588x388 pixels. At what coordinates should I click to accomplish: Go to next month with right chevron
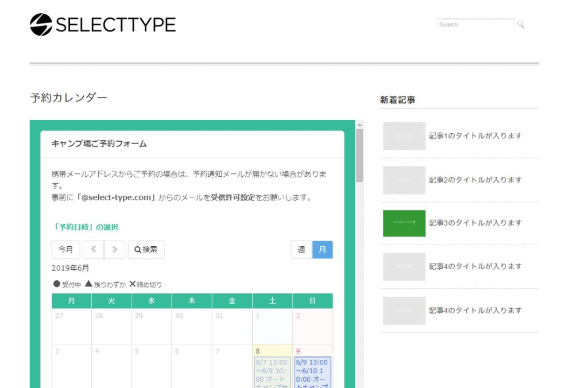pos(114,250)
